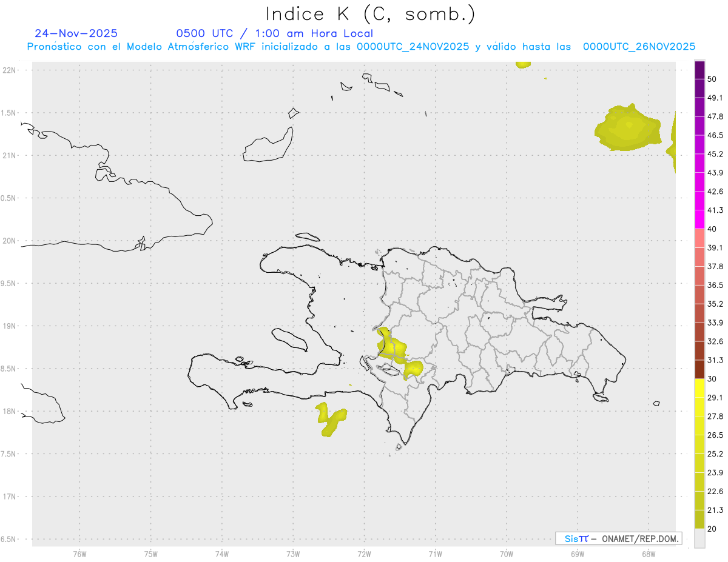Click the olive swatch between 20 and 21.3
The image size is (728, 562).
(699, 519)
